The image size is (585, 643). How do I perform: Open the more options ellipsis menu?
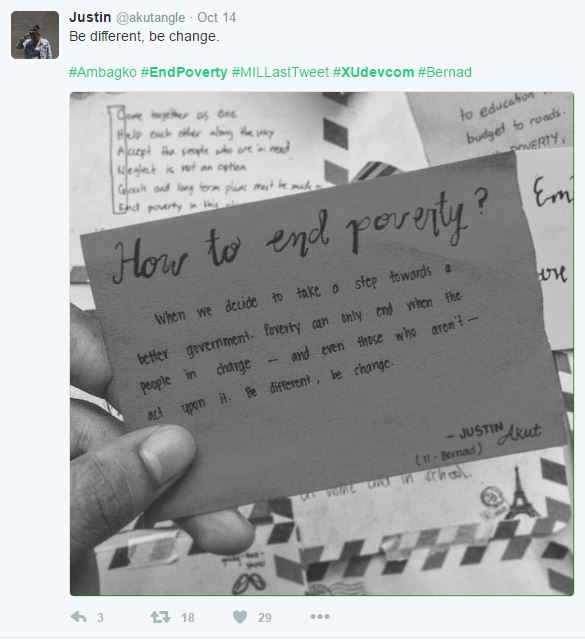[x=320, y=616]
